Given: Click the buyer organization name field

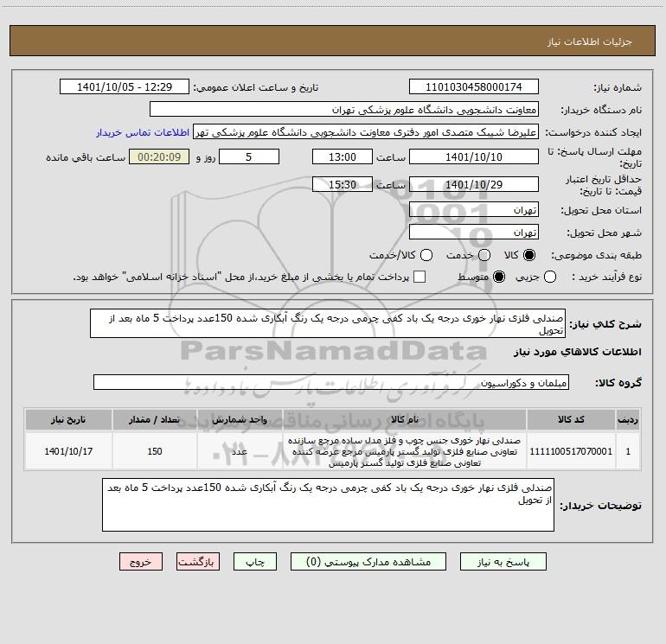Looking at the screenshot, I should (x=344, y=110).
